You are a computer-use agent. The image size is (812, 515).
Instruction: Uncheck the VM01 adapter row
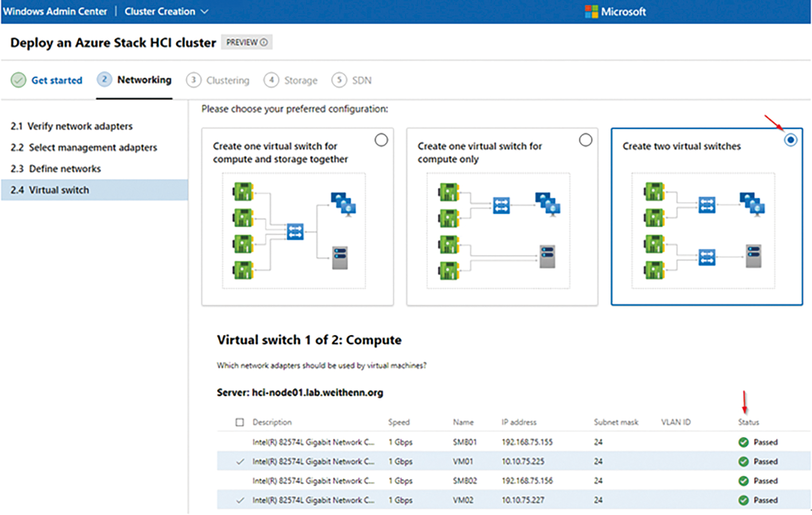[x=240, y=462]
